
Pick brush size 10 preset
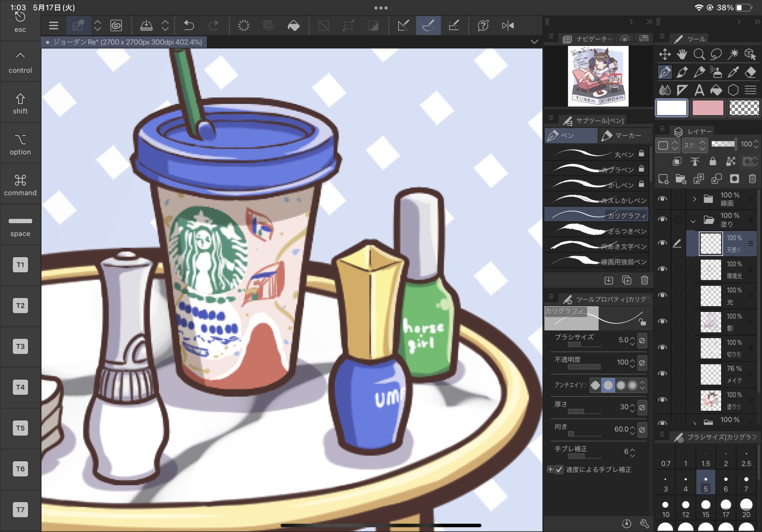tap(665, 508)
